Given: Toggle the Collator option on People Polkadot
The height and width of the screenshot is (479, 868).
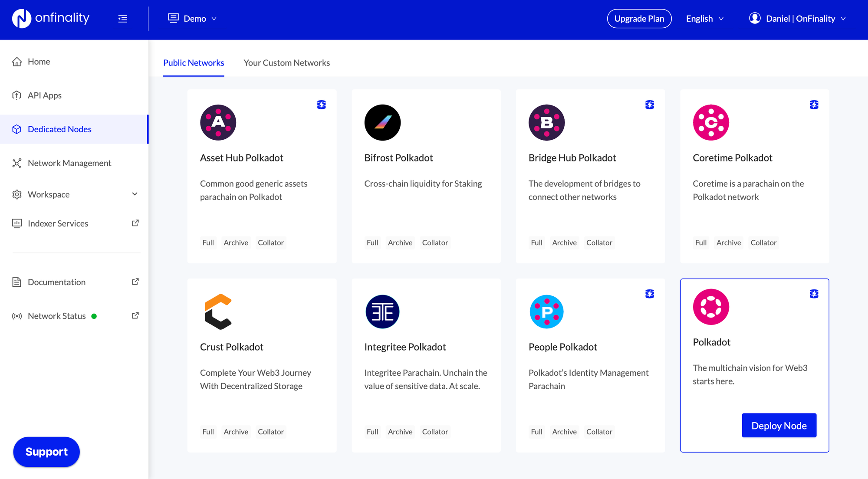Looking at the screenshot, I should 599,431.
